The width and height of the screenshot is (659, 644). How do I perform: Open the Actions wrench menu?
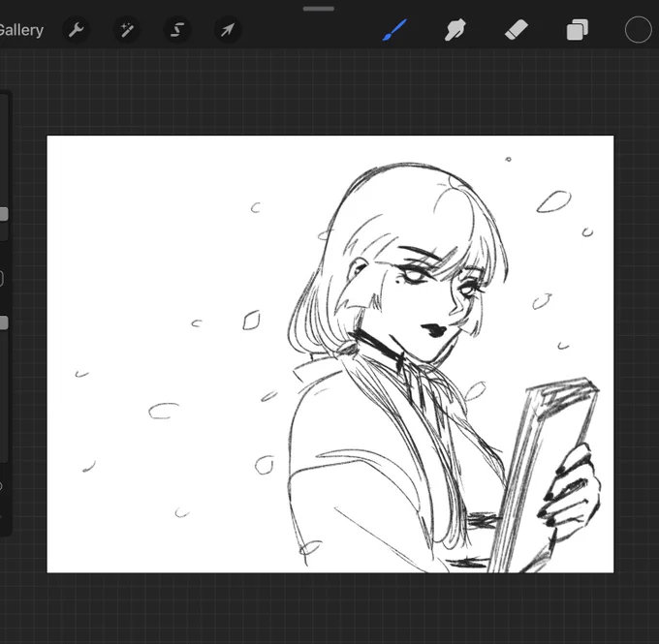point(76,30)
